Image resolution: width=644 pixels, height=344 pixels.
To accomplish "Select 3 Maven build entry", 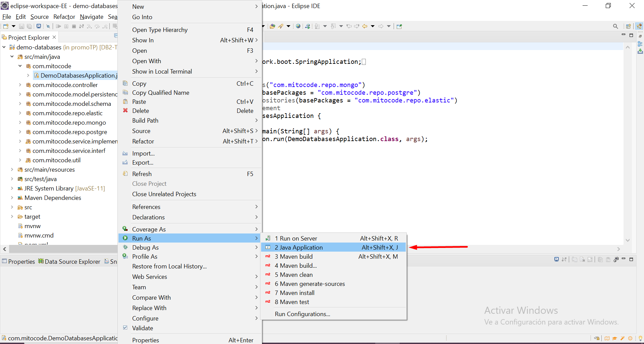I will point(334,256).
